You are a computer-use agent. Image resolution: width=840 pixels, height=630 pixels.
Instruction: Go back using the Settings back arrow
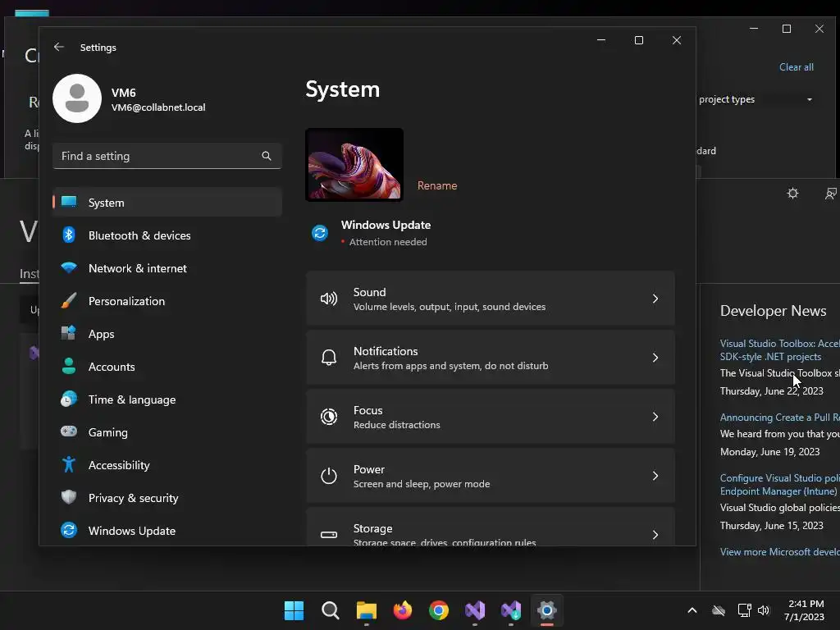59,47
